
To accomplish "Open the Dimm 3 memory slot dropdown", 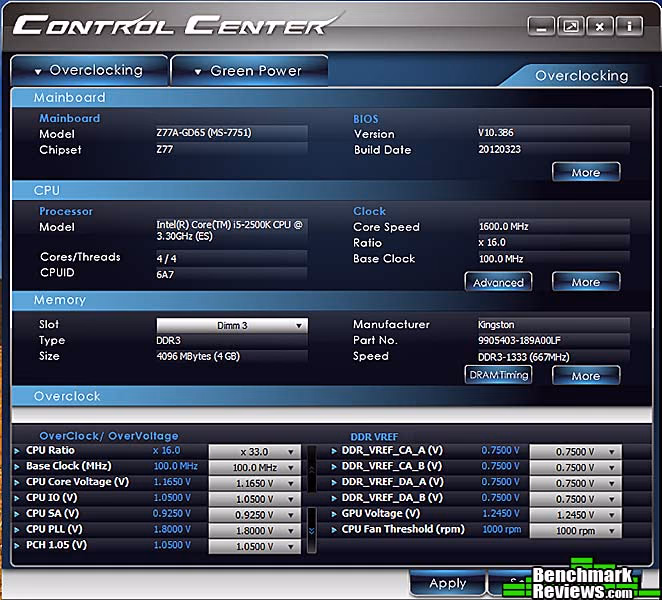I will pos(232,326).
